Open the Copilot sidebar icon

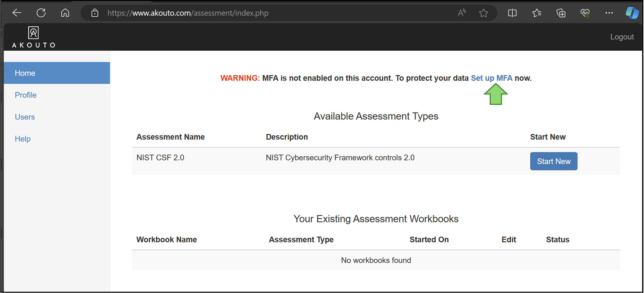tap(632, 13)
